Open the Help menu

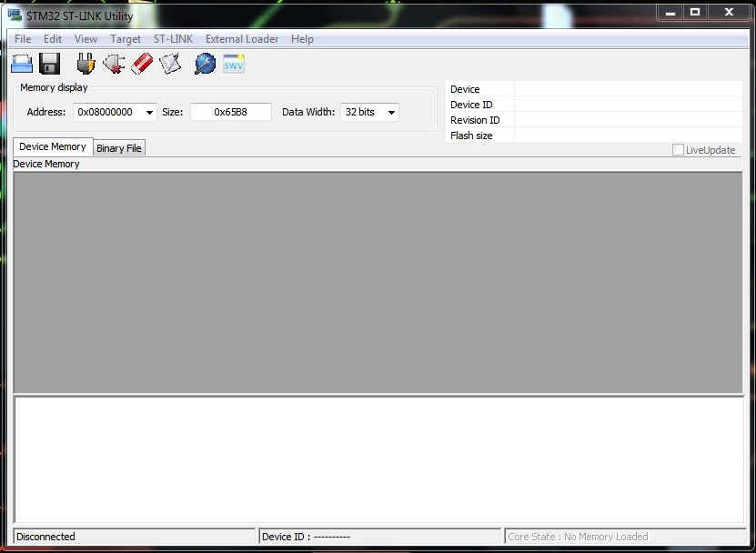pyautogui.click(x=302, y=39)
